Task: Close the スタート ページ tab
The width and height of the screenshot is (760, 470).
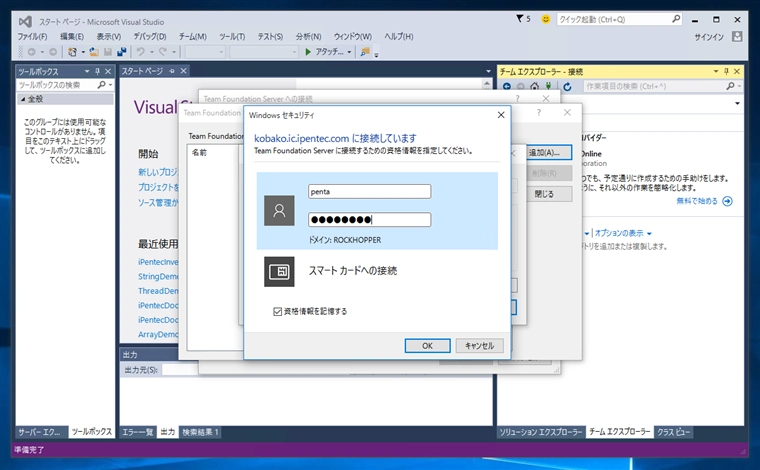Action: pyautogui.click(x=184, y=71)
